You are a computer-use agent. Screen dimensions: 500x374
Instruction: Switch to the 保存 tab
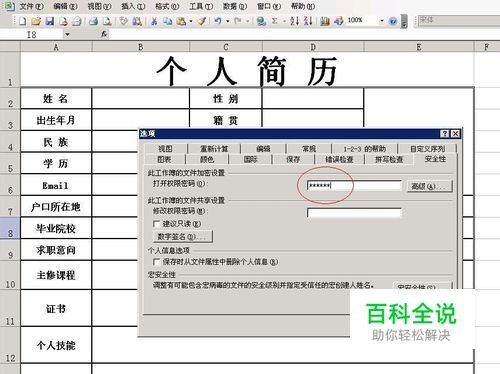[293, 159]
